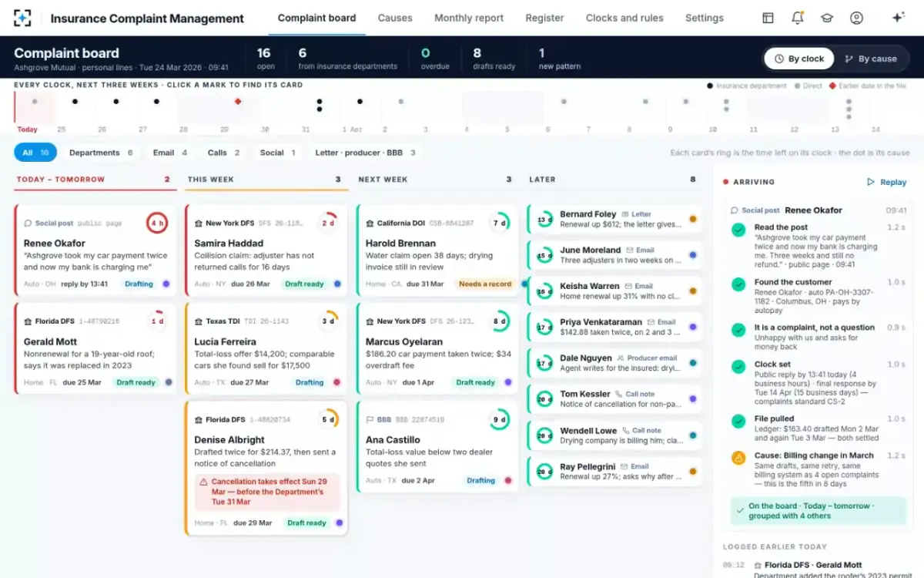Click the green check beside File pulled
The height and width of the screenshot is (578, 924).
[x=738, y=422]
